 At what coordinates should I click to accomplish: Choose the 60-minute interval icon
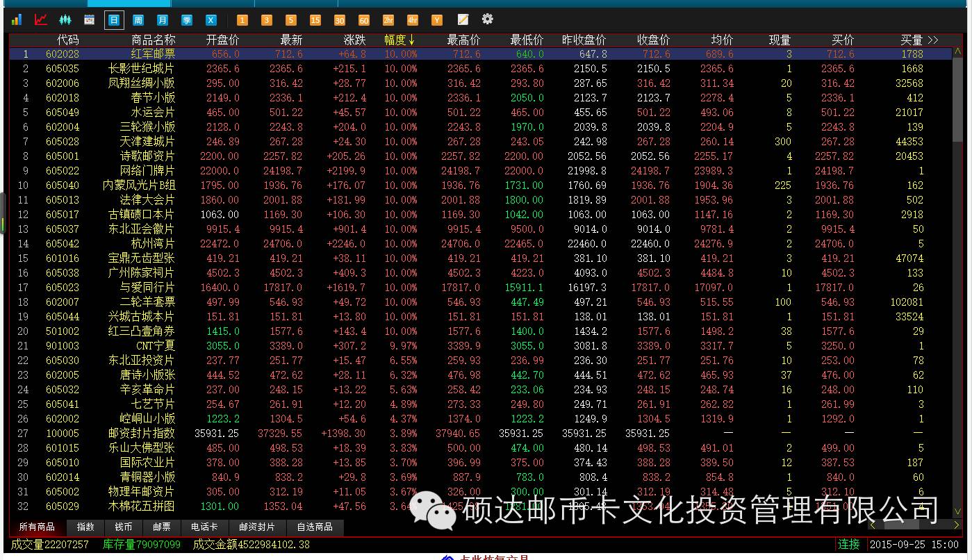tap(364, 20)
